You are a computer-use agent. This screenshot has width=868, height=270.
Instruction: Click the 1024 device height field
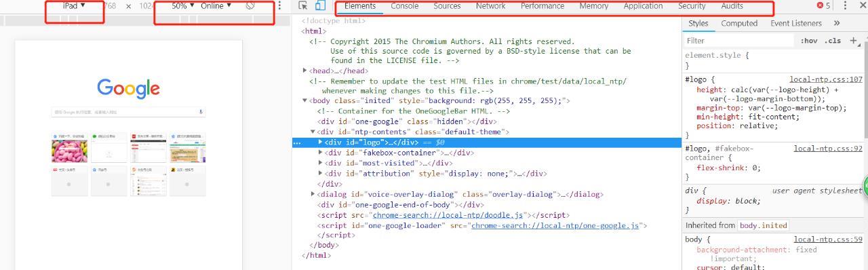tap(146, 5)
